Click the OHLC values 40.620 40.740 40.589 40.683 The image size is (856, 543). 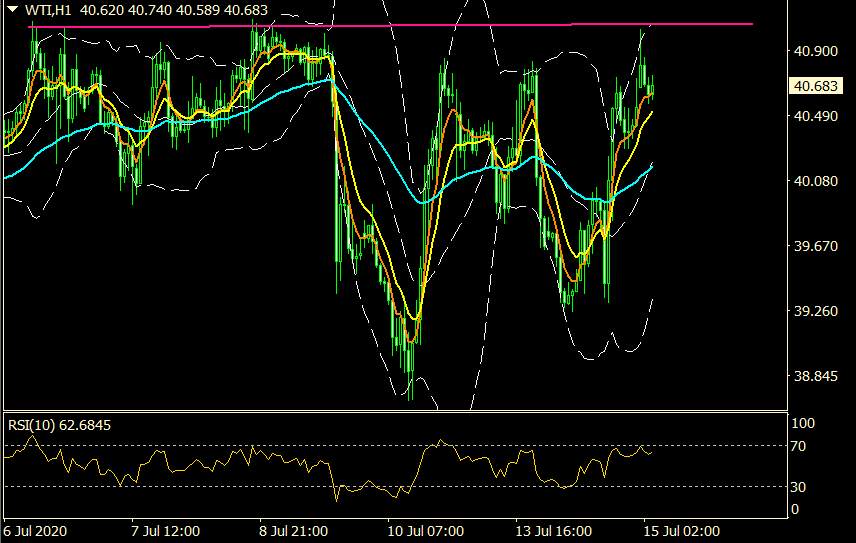[x=174, y=10]
